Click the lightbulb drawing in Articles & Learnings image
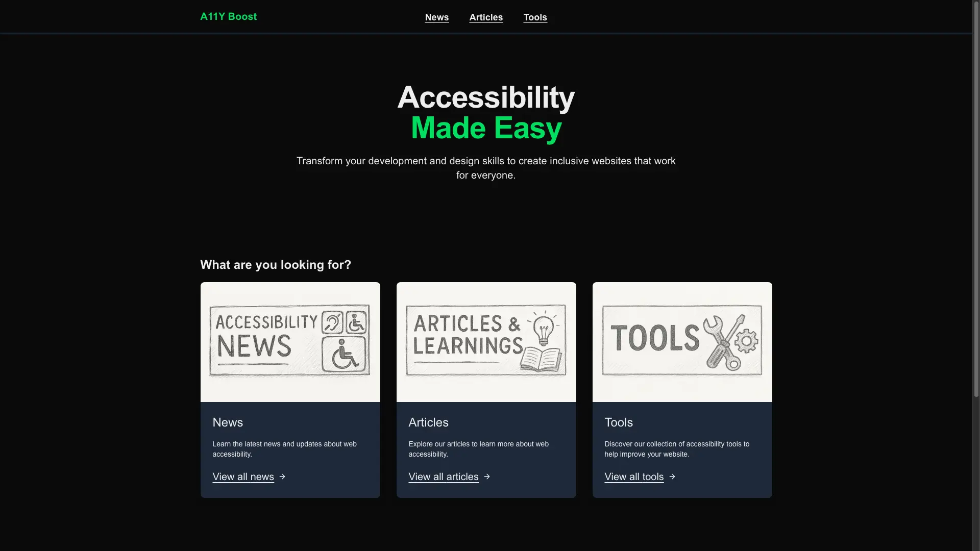The width and height of the screenshot is (980, 551). tap(544, 328)
